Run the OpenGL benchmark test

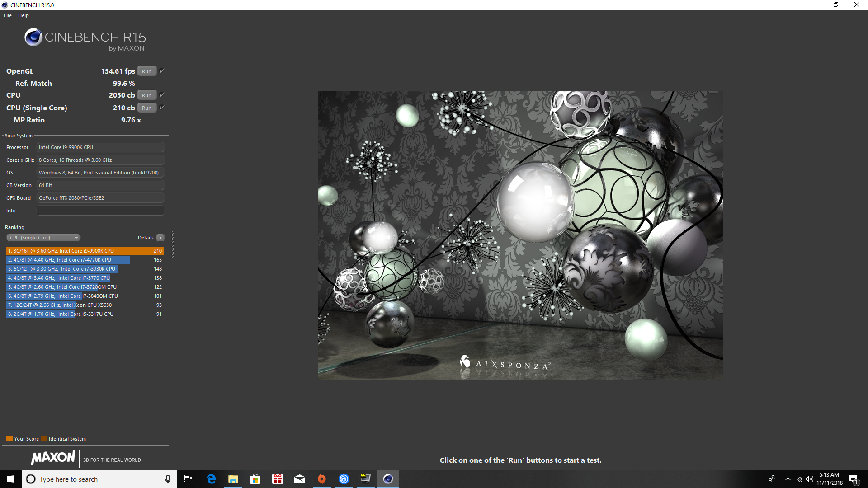(146, 71)
